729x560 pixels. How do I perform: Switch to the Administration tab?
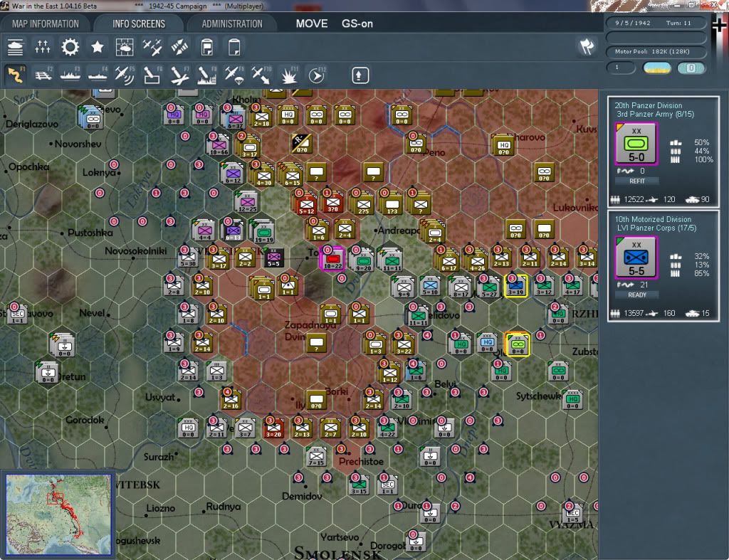[232, 23]
